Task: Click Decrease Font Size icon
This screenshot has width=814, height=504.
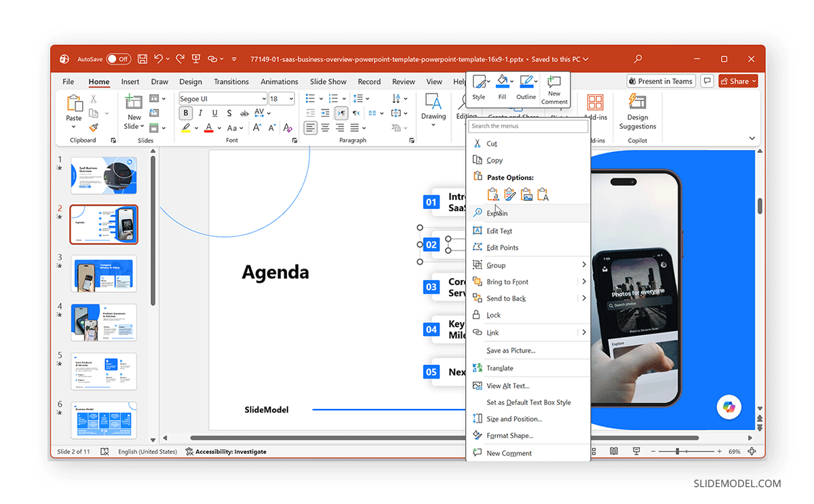Action: [x=272, y=128]
